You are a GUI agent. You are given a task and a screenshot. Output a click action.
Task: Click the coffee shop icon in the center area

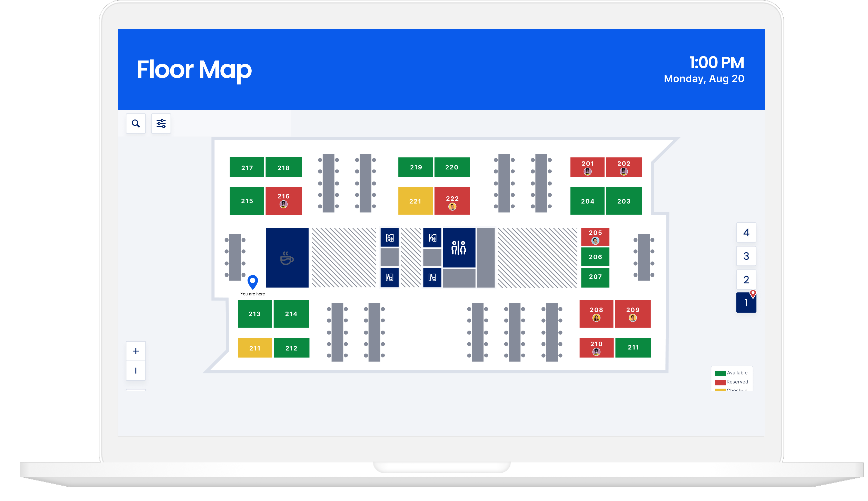click(286, 258)
